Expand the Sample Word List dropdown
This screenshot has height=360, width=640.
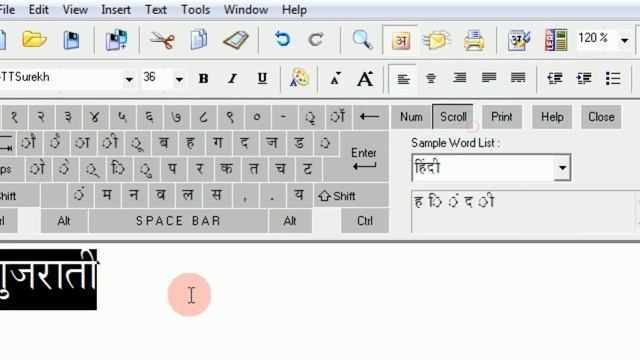562,168
